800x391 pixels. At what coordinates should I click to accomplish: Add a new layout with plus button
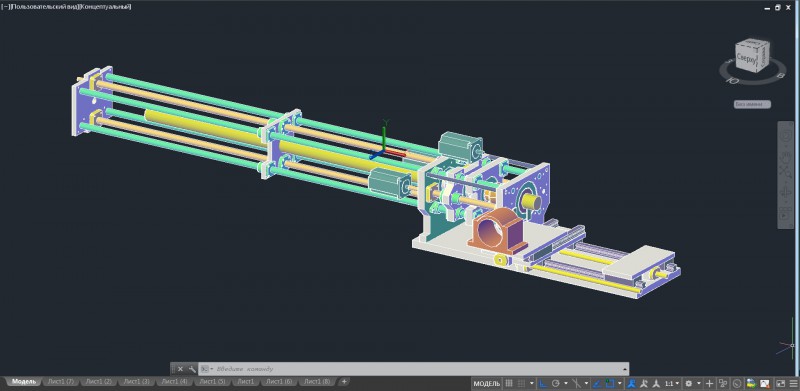click(344, 381)
